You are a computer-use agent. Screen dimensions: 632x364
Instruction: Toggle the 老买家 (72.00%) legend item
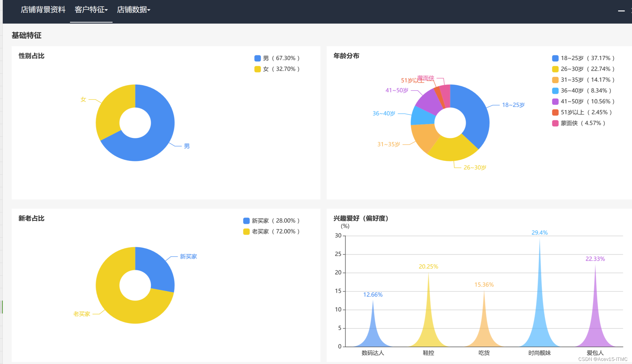[x=271, y=232]
